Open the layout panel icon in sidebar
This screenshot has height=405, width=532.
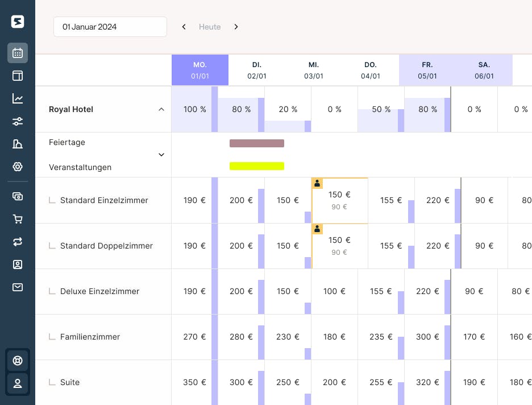(x=18, y=76)
